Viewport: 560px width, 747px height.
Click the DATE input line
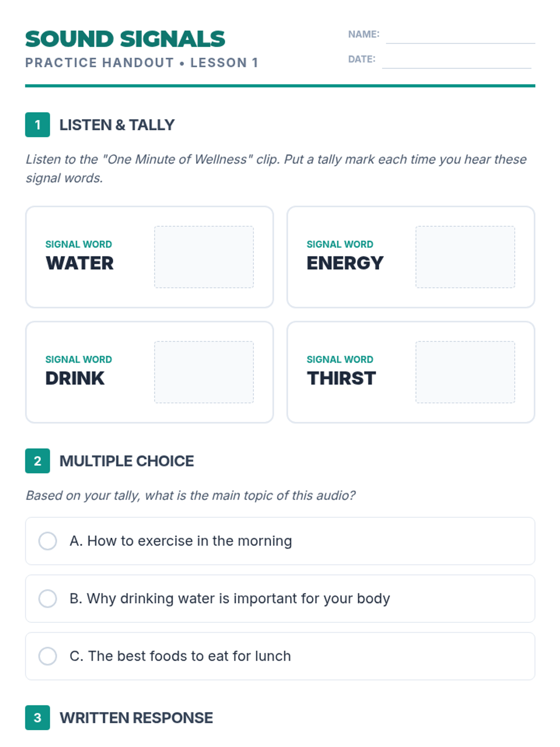tap(456, 61)
